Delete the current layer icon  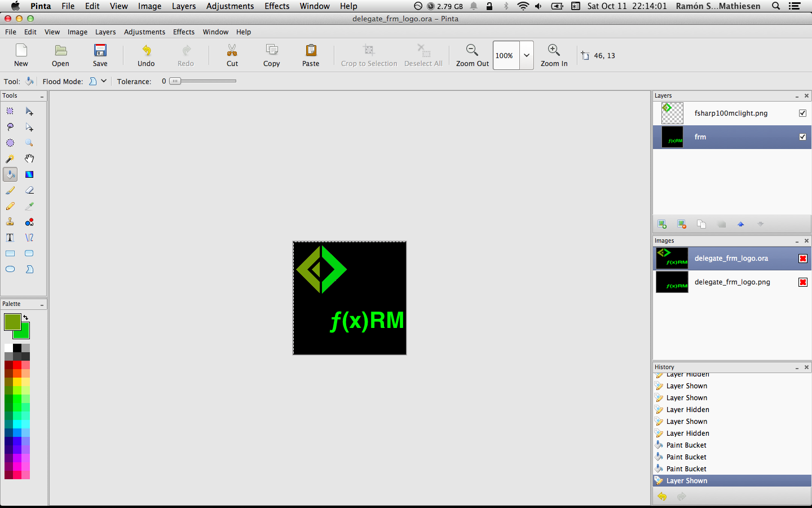tap(682, 224)
